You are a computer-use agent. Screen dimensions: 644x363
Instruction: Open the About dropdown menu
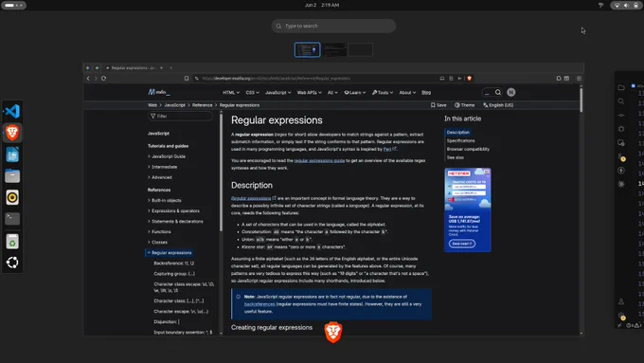407,93
